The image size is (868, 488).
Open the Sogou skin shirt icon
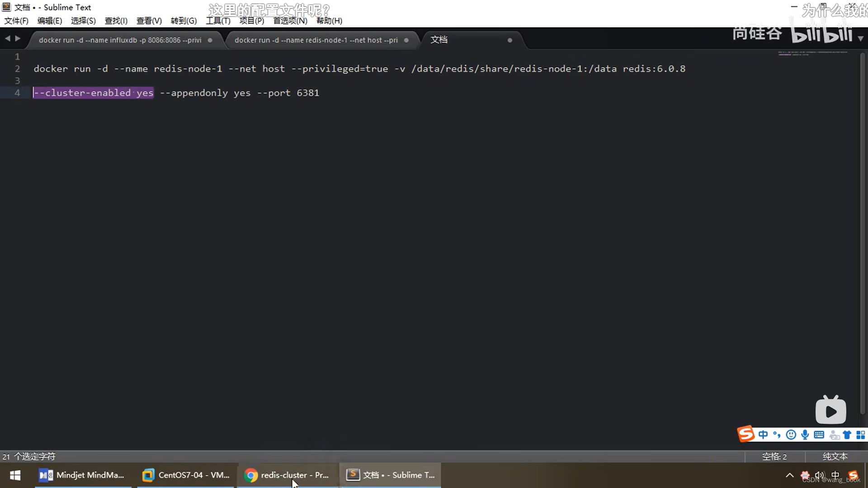(x=847, y=435)
